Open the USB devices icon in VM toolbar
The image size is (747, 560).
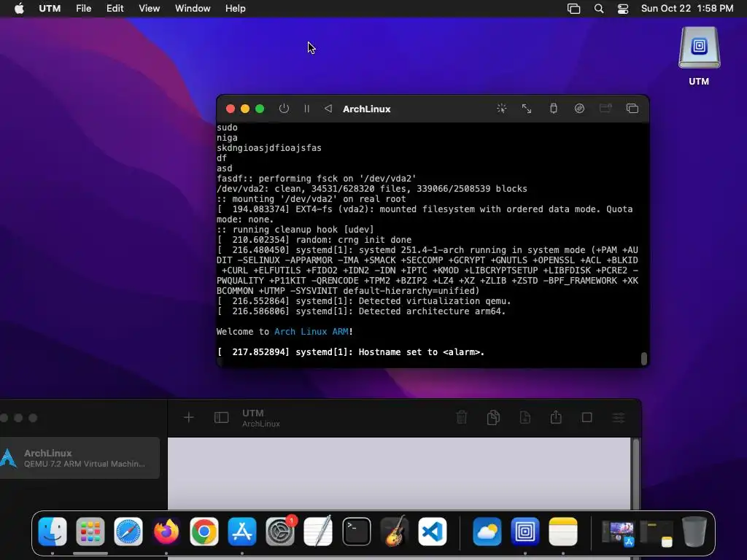pos(553,109)
